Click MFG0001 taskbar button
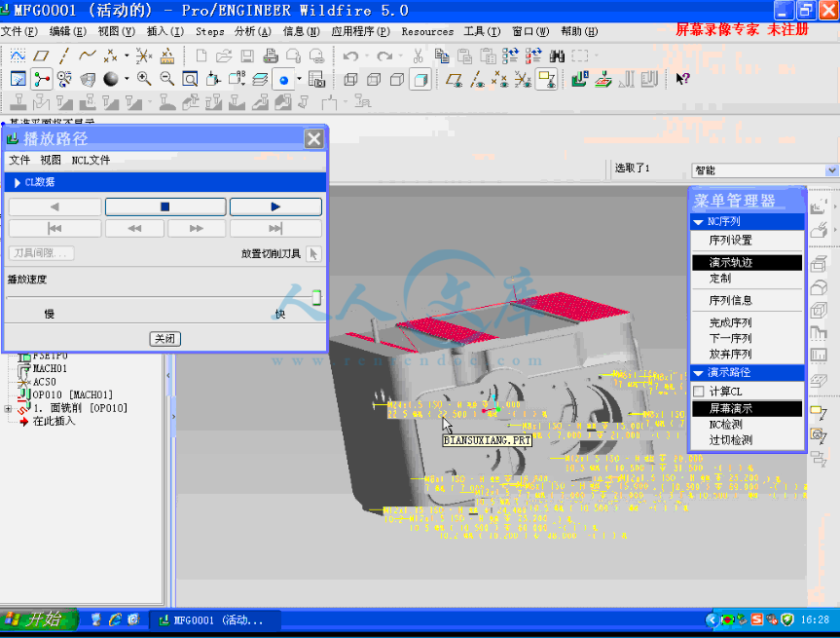This screenshot has width=840, height=638. 214,620
